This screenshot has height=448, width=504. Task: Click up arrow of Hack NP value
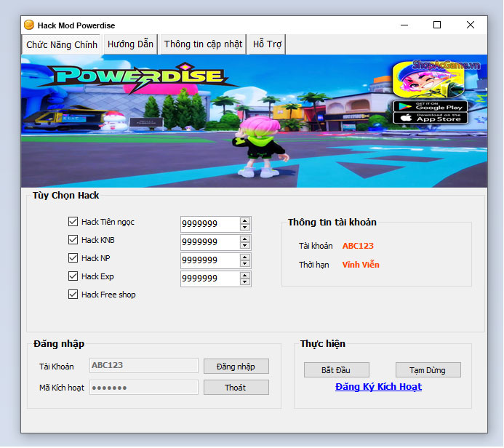pyautogui.click(x=245, y=257)
